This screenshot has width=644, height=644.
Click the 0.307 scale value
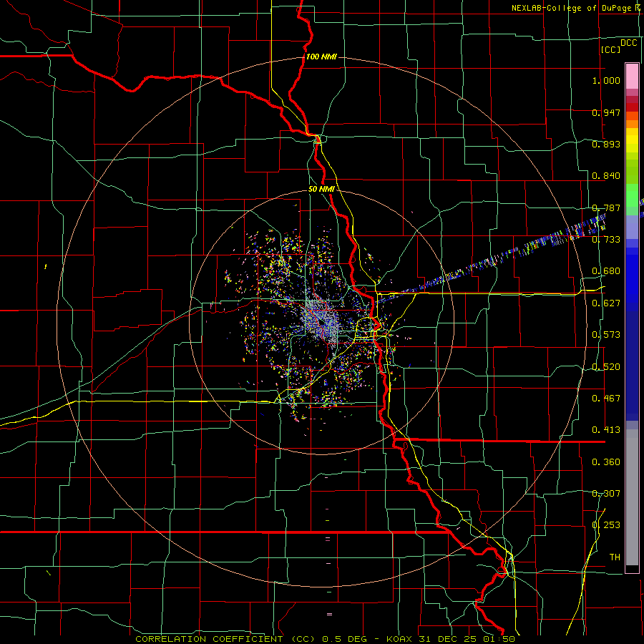[606, 494]
